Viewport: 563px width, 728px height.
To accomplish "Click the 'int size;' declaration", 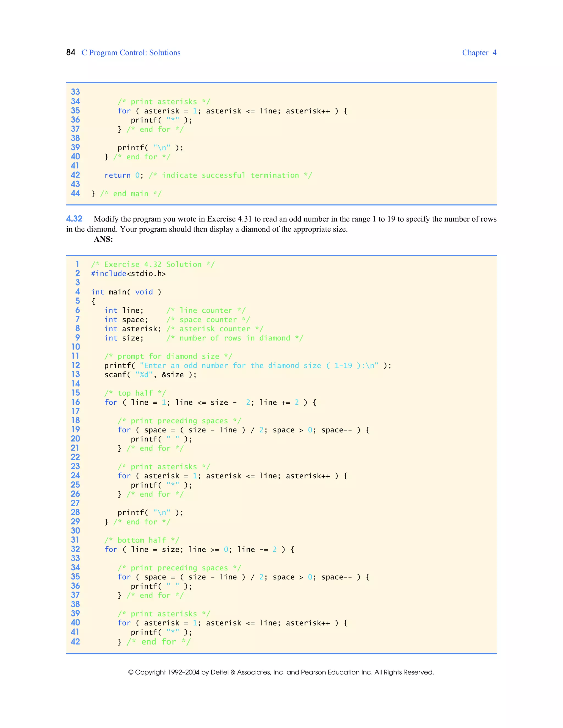I will click(x=124, y=338).
